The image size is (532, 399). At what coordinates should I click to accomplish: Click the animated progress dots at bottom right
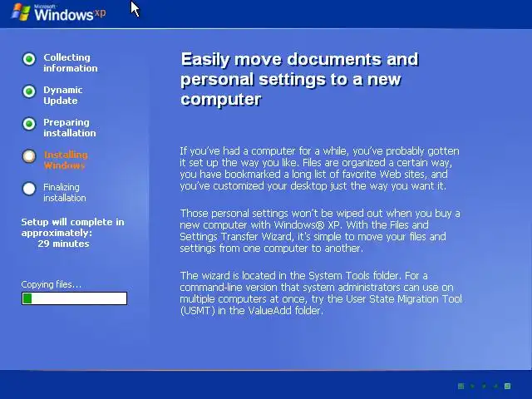coord(484,386)
